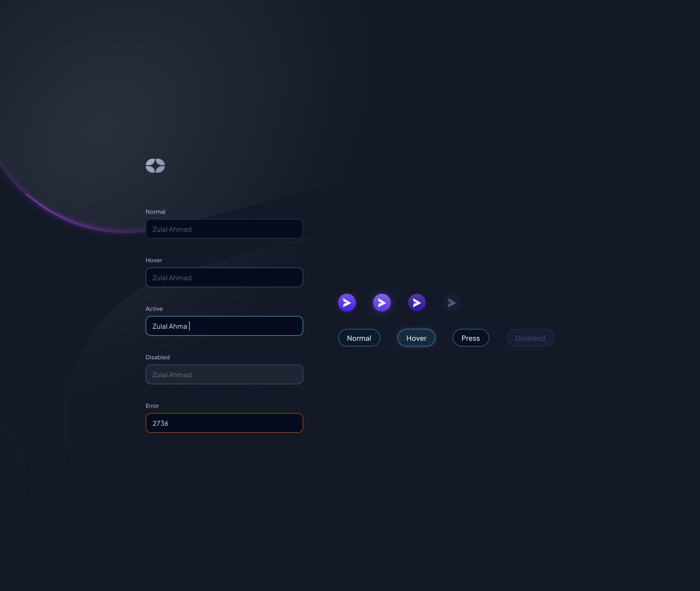700x591 pixels.
Task: Click the logo icon at top left
Action: pyautogui.click(x=155, y=165)
